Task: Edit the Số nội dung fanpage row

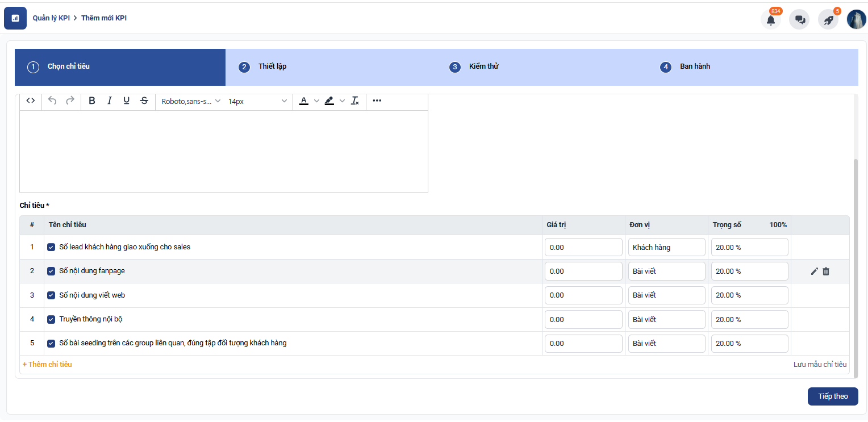Action: click(814, 271)
